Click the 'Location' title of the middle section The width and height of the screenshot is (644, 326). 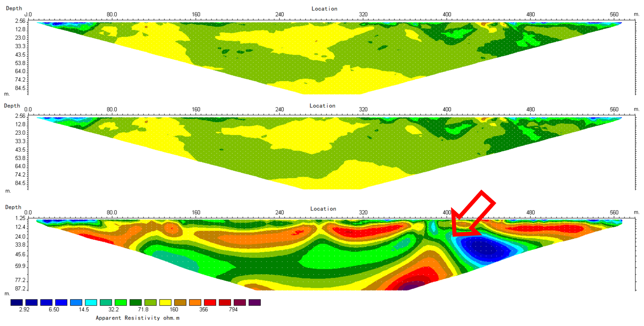(322, 106)
